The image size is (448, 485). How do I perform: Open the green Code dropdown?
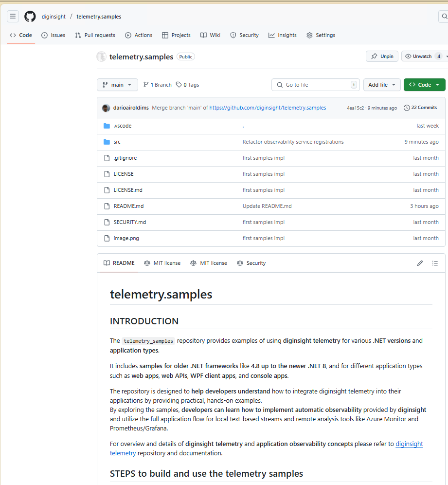424,84
